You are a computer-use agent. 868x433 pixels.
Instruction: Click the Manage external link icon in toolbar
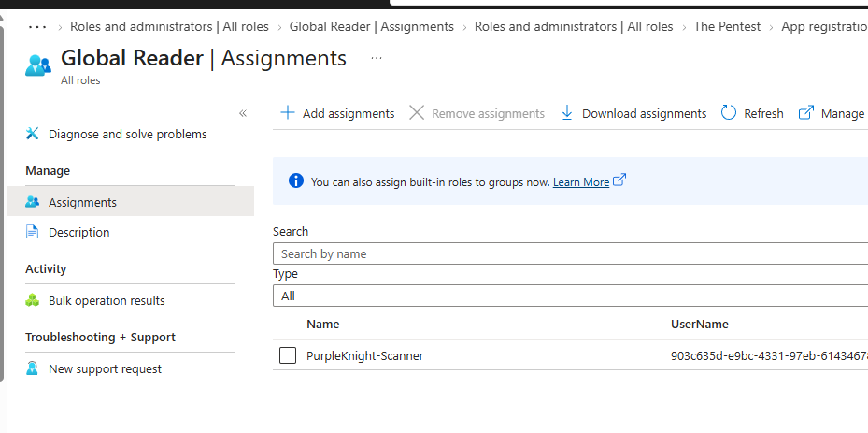pos(806,112)
